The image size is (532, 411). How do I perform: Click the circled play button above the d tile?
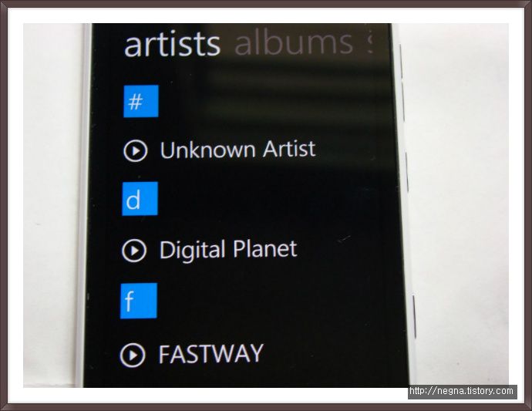point(136,150)
